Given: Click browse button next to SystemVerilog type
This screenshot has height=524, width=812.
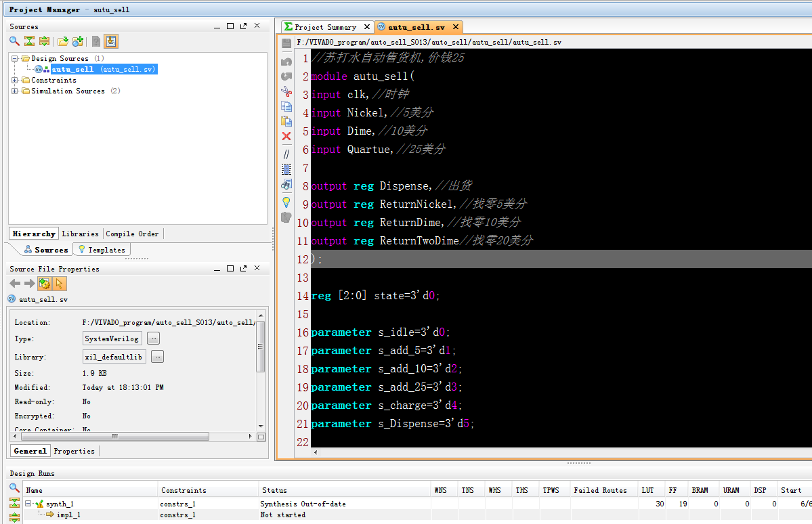Looking at the screenshot, I should (154, 339).
